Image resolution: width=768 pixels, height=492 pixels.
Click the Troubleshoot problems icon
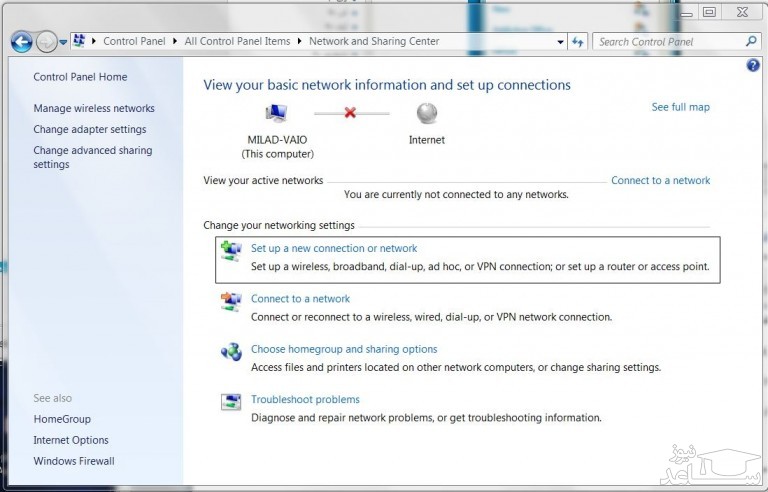(x=231, y=402)
